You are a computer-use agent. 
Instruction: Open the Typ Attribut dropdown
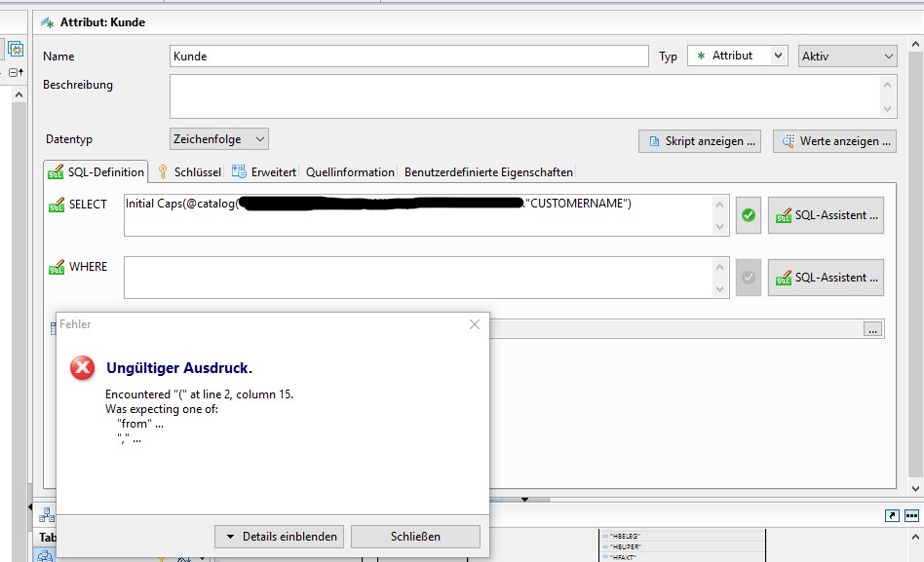(737, 56)
